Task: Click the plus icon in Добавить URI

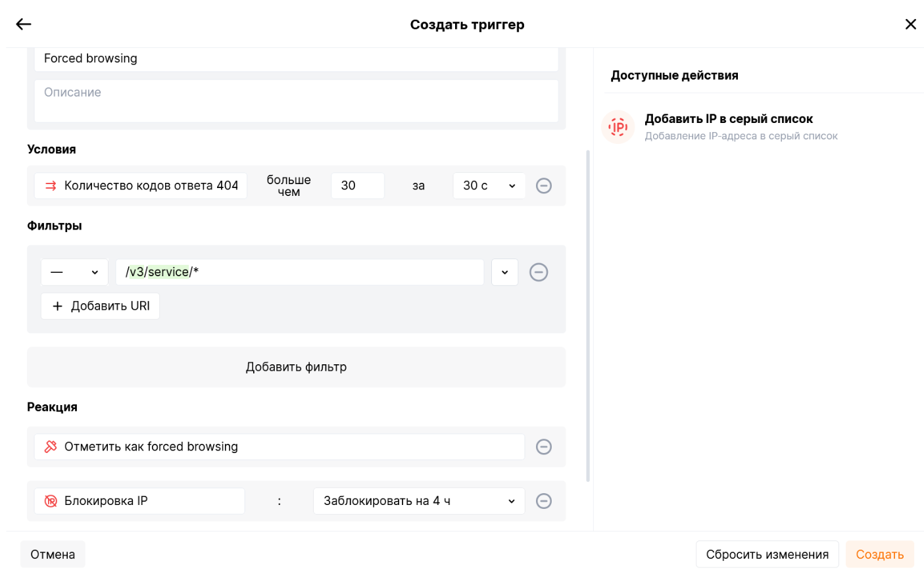Action: pyautogui.click(x=57, y=306)
